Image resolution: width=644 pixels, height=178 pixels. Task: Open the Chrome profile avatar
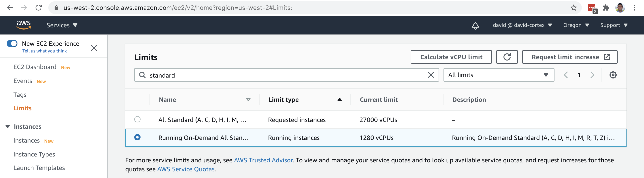tap(620, 8)
